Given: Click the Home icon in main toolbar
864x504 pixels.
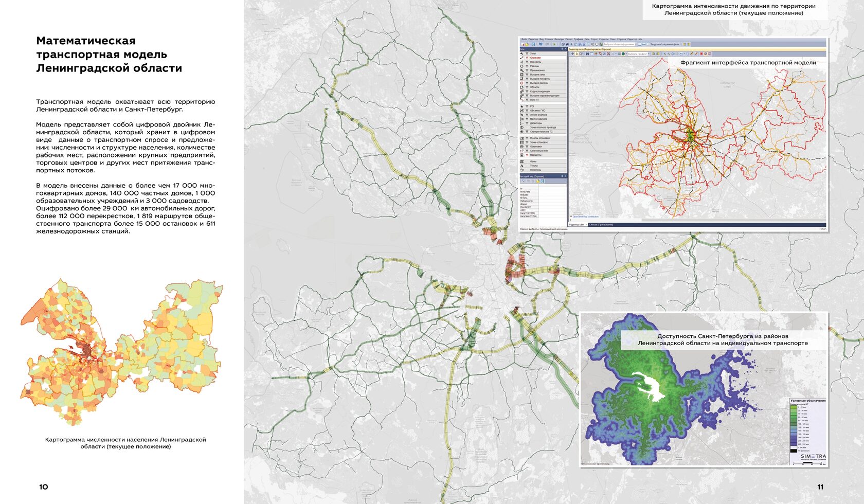Looking at the screenshot, I should tap(567, 44).
